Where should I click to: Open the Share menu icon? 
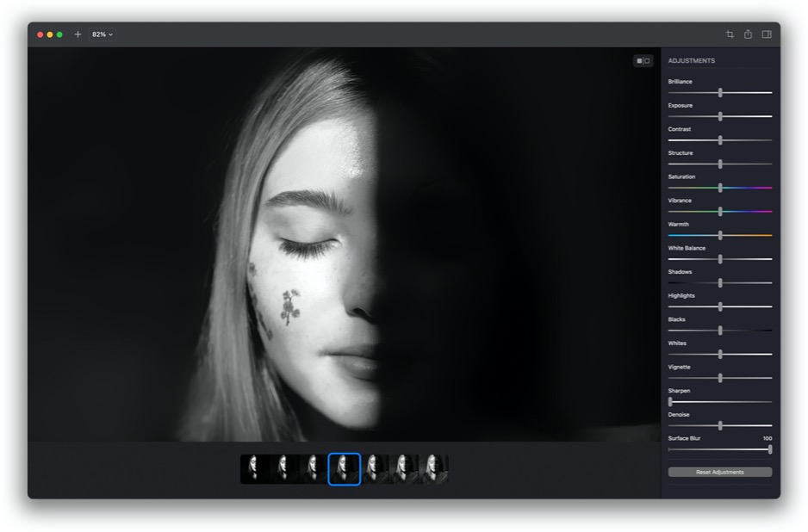click(748, 34)
